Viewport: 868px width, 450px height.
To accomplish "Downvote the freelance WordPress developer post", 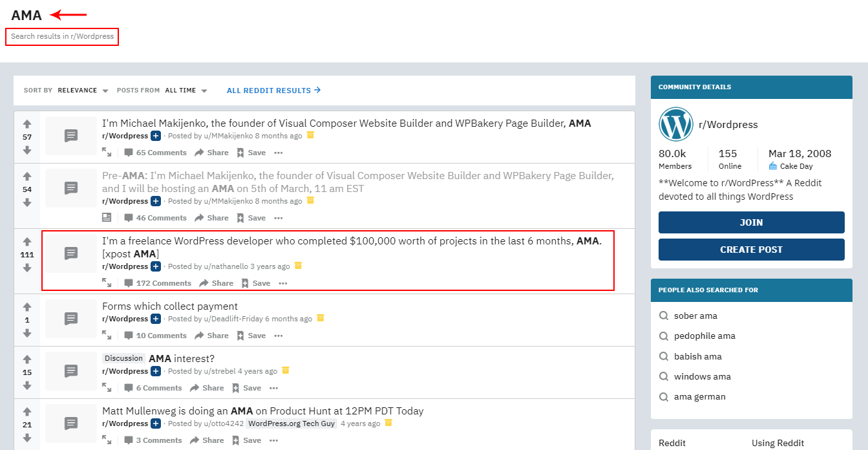I will [x=27, y=268].
